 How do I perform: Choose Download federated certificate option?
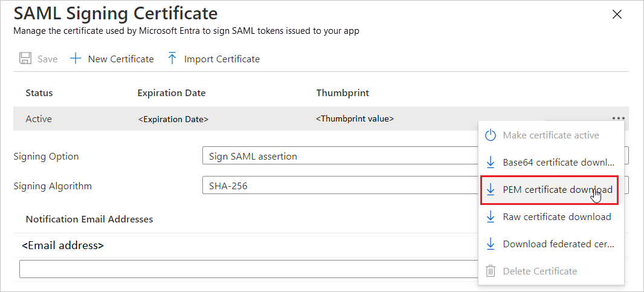(x=558, y=244)
